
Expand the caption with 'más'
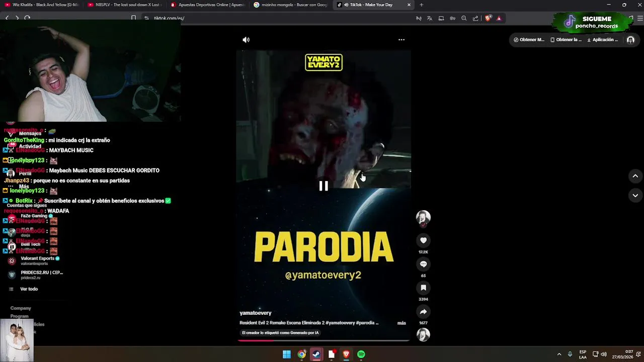coord(401,323)
